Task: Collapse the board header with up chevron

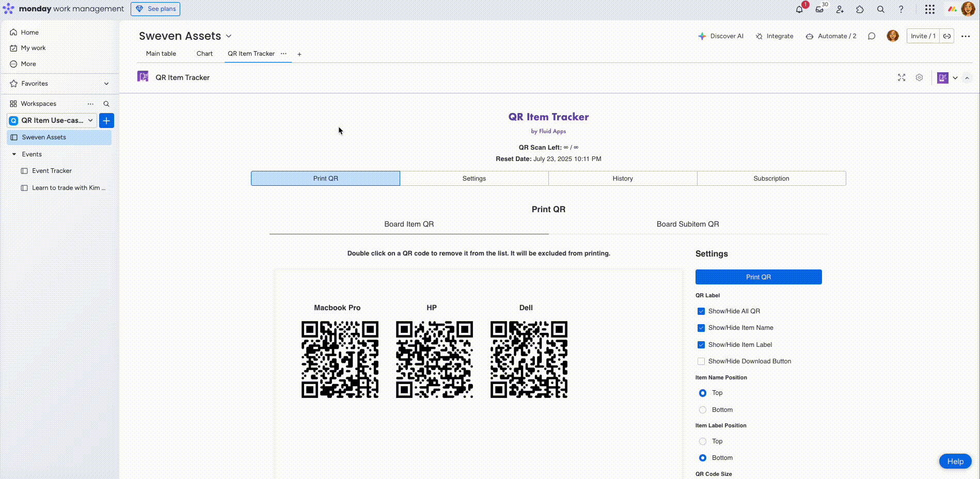Action: coord(967,78)
